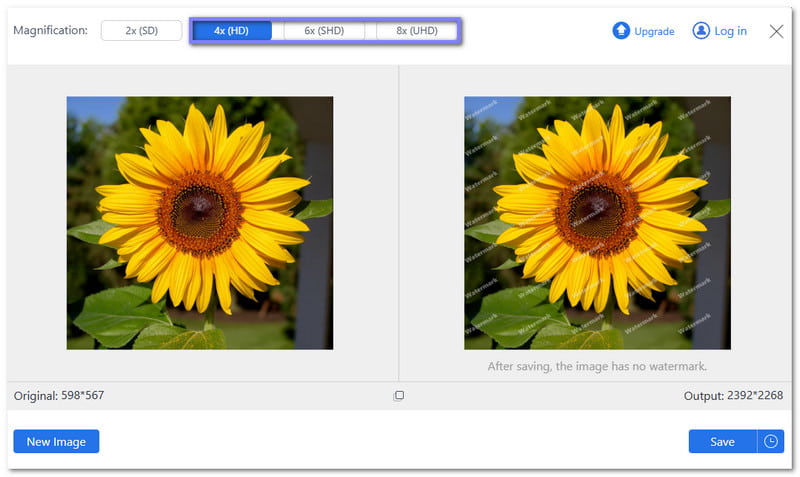
Task: Open history via clock icon beside Save
Action: 771,441
